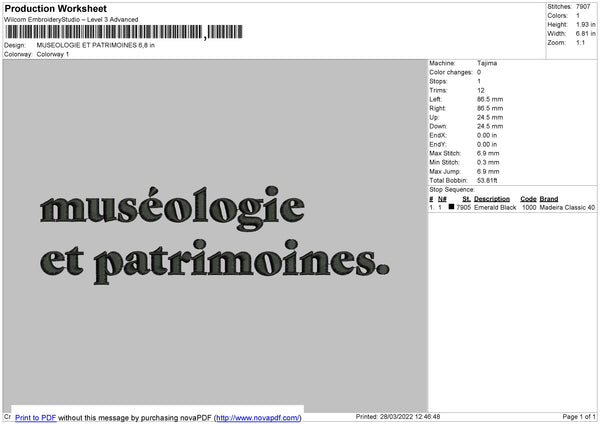The width and height of the screenshot is (600, 424).
Task: Click the Stop Sequence heading
Action: pyautogui.click(x=452, y=189)
